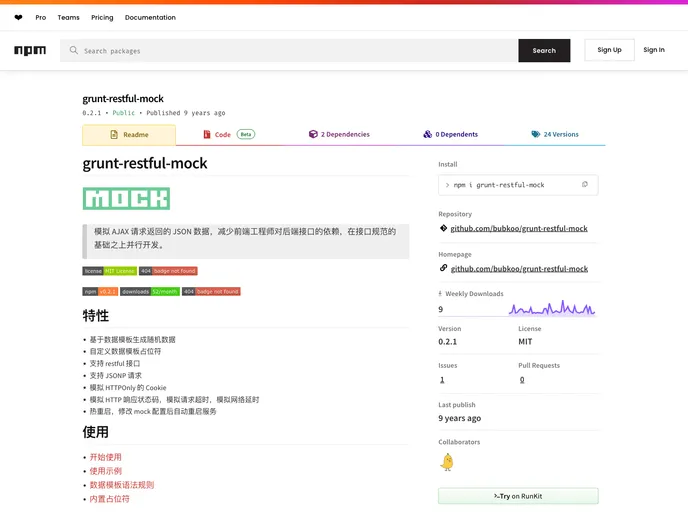Click the MIT license value

click(525, 342)
